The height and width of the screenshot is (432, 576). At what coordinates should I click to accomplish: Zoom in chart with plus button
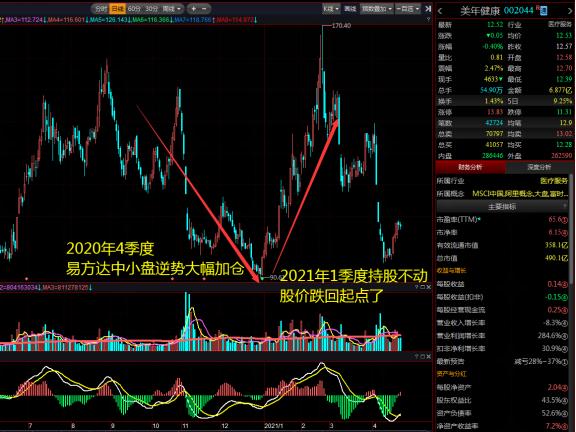(194, 8)
